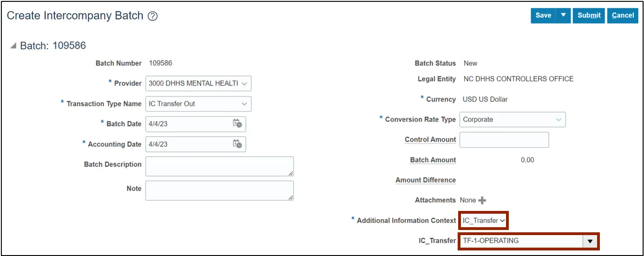Screen dimensions: 644x256
Task: Open the help icon beside the page title
Action: [153, 16]
